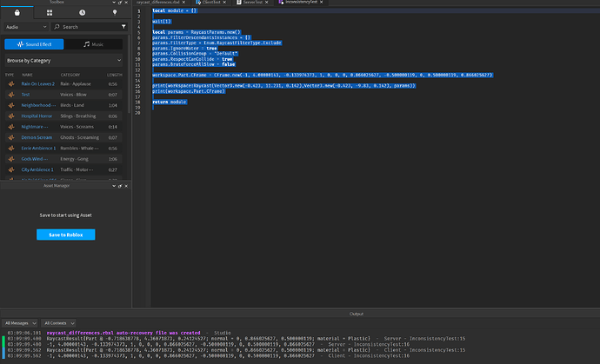Switch to Sound Effect mode

(36, 44)
